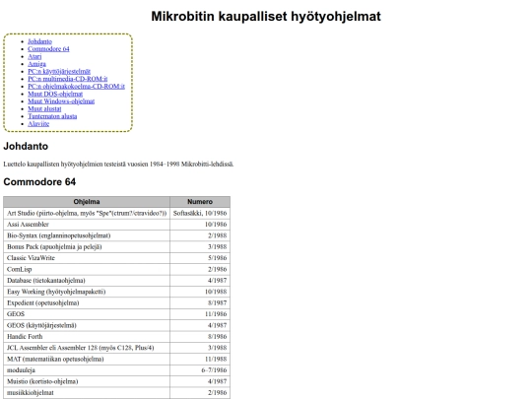Open PC:n käyttöjärjestelmät link
532x399 pixels.
[59, 71]
